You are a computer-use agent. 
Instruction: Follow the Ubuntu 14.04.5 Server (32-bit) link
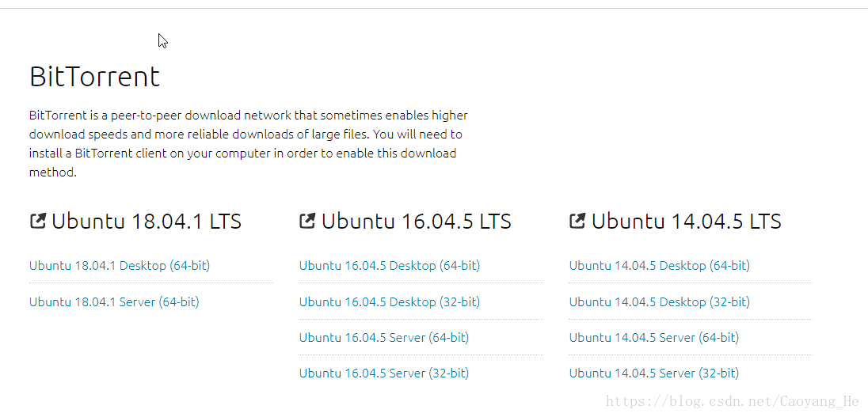tap(653, 373)
